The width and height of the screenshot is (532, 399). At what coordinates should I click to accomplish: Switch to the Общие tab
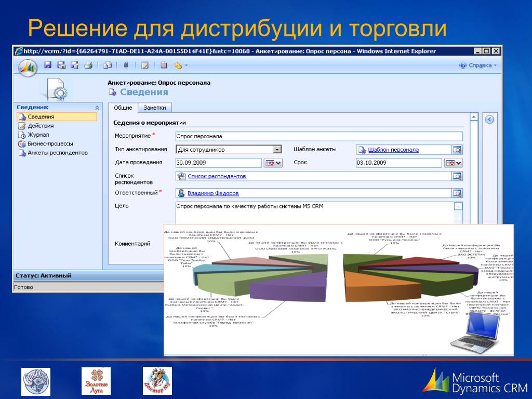pos(123,108)
